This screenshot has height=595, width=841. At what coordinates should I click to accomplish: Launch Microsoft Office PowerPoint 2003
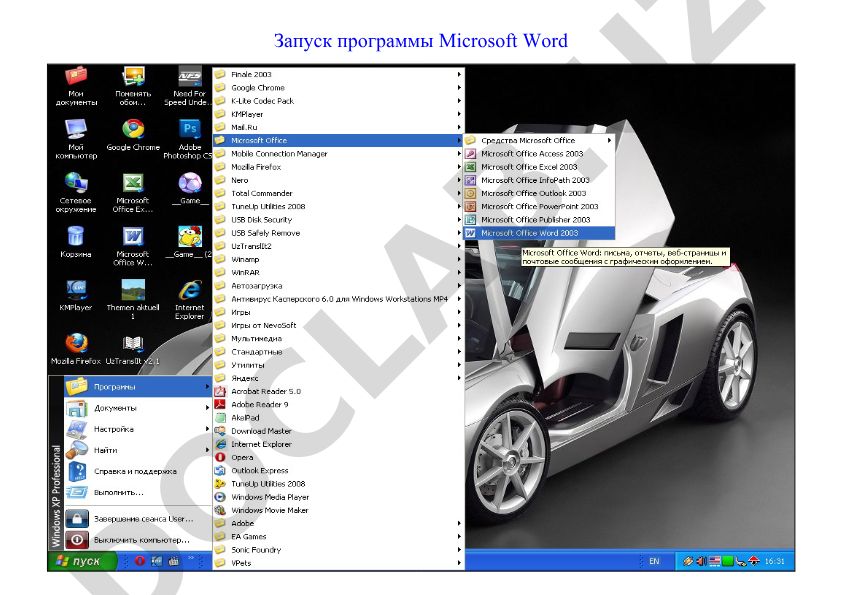tap(539, 207)
